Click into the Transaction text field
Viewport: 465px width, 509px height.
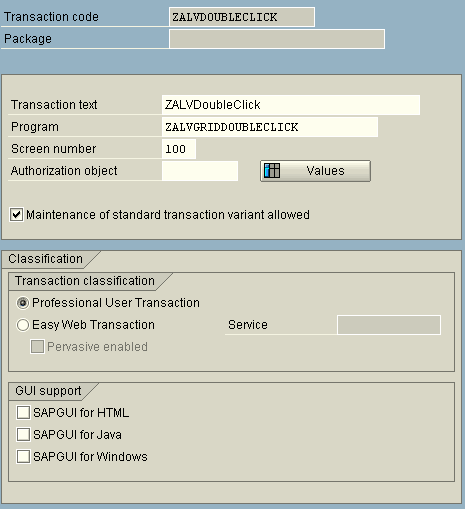pyautogui.click(x=291, y=105)
